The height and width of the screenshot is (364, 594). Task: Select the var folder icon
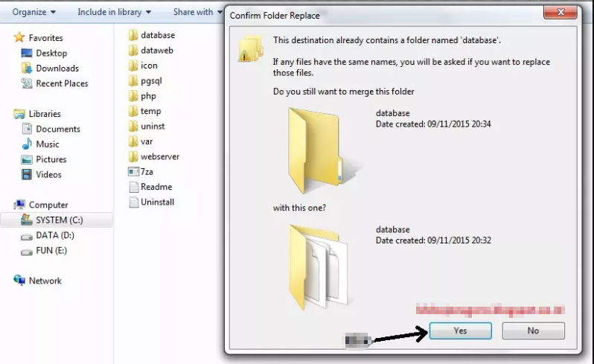(x=133, y=141)
